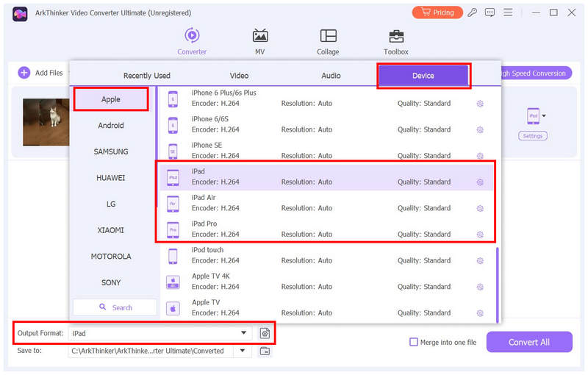Expand the iPad format dropdown beside the video
This screenshot has height=375, width=588.
point(544,116)
